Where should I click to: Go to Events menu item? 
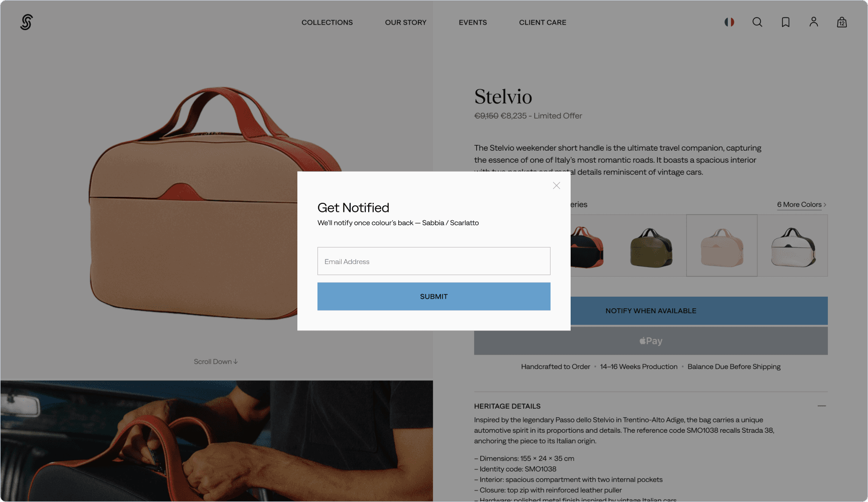pos(473,23)
